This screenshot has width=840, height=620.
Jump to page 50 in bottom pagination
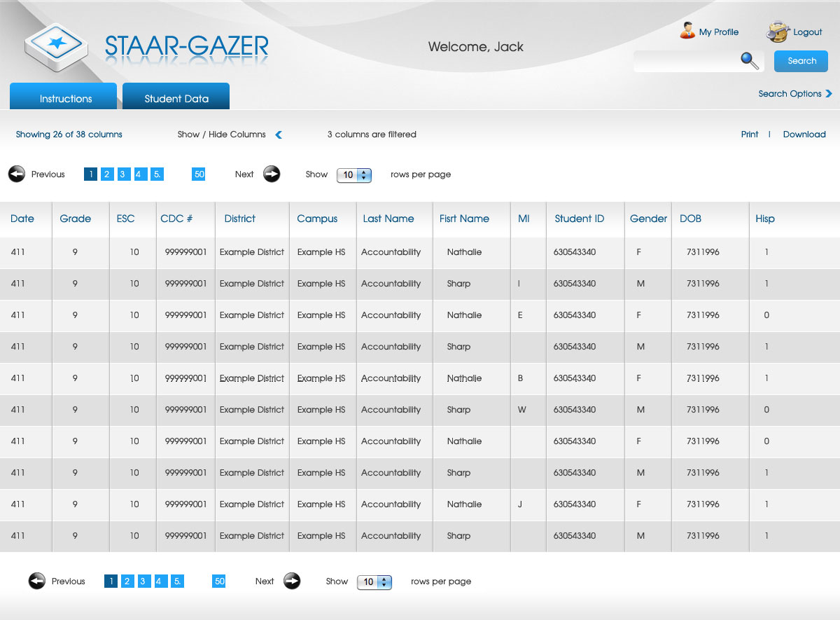pyautogui.click(x=219, y=581)
